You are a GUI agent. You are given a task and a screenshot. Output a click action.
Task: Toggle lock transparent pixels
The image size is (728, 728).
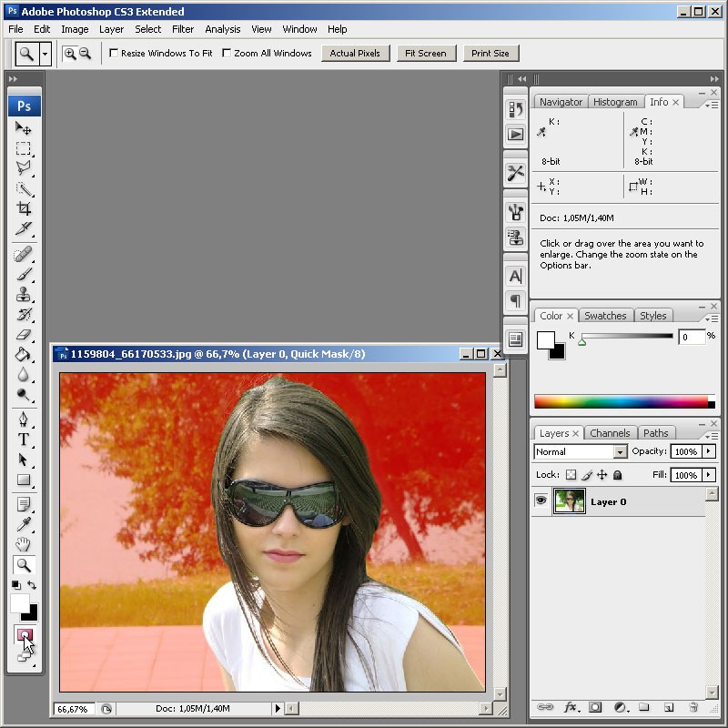click(x=571, y=474)
